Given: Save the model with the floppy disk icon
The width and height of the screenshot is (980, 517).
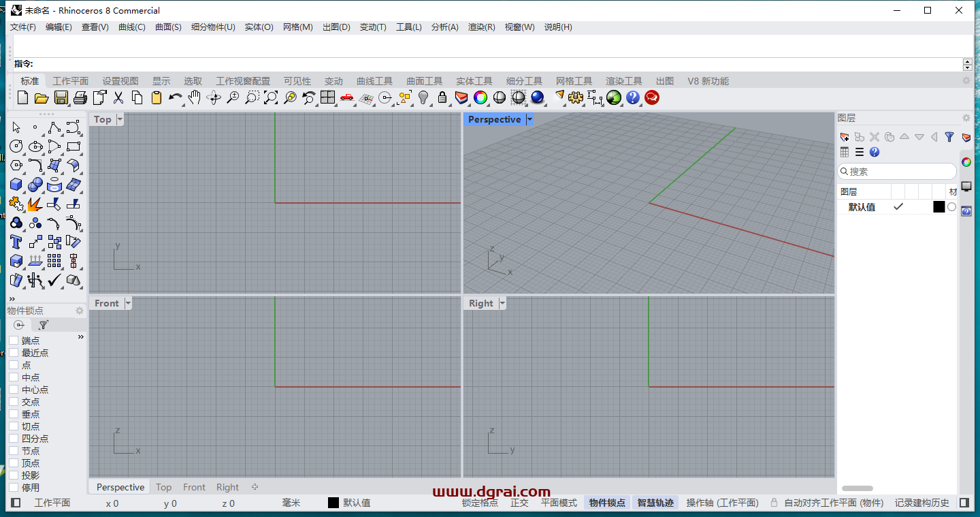Looking at the screenshot, I should [x=61, y=97].
